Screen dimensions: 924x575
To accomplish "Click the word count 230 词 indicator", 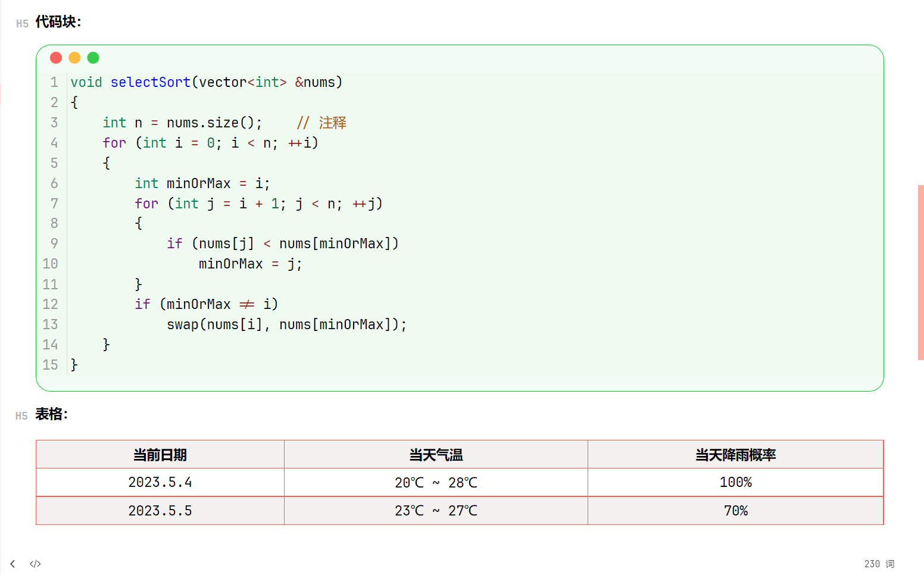I will pos(879,563).
